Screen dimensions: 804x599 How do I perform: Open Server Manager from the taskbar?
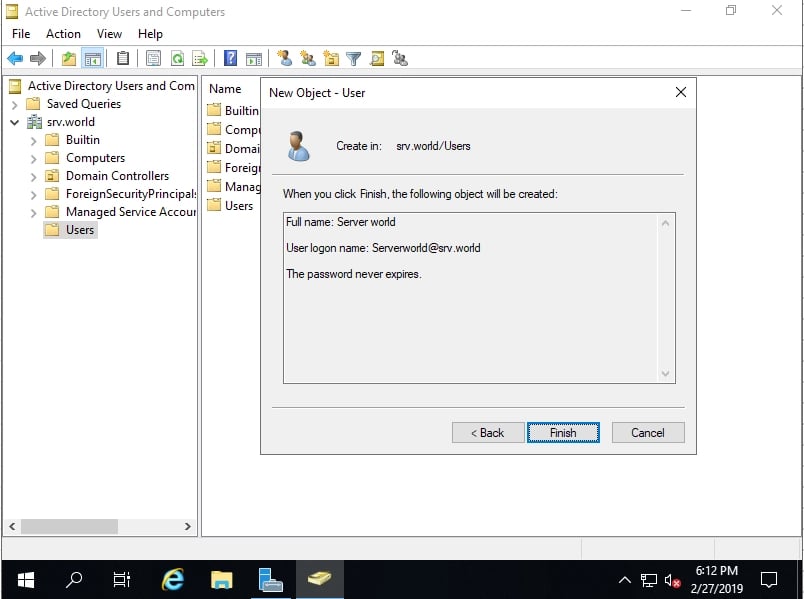point(270,580)
